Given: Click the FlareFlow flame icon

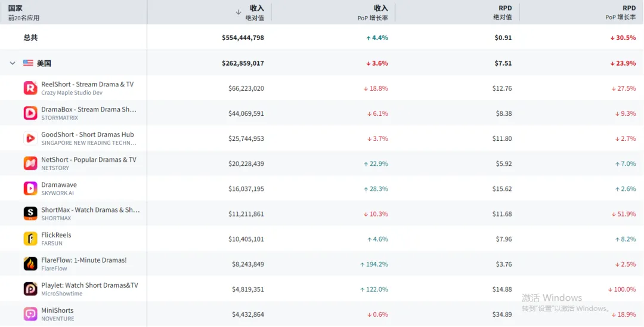Looking at the screenshot, I should 30,264.
